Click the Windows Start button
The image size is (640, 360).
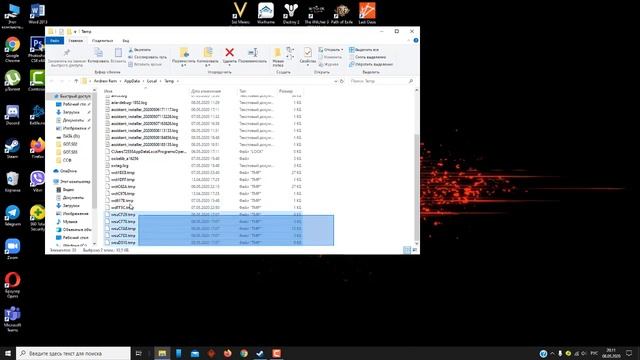pos(8,353)
